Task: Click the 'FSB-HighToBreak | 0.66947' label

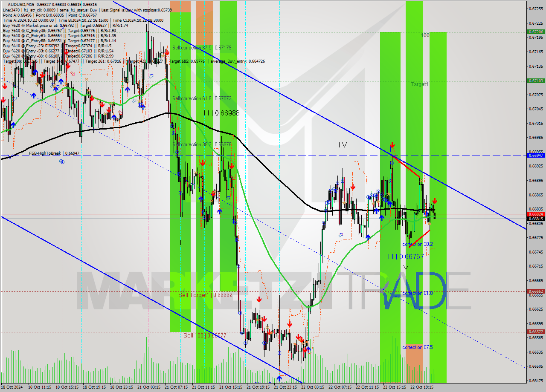Action: click(x=54, y=153)
